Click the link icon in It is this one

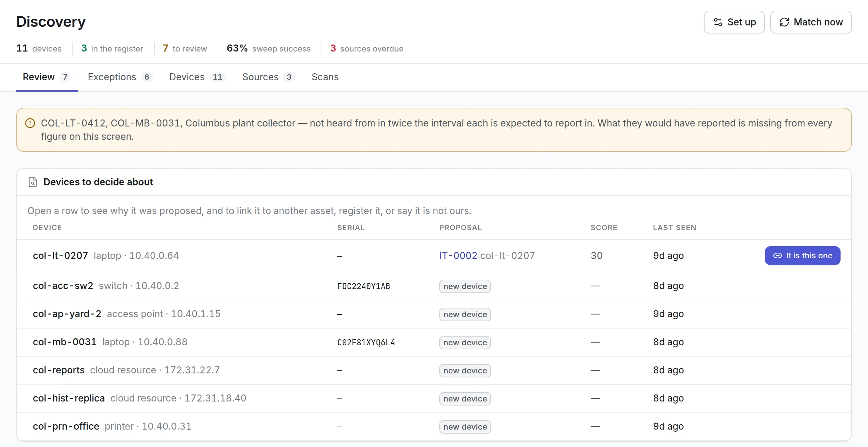[x=777, y=256]
